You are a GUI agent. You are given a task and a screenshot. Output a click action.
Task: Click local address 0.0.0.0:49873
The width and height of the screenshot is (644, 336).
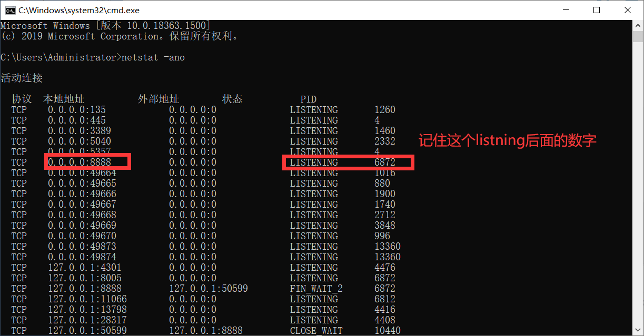coord(82,247)
